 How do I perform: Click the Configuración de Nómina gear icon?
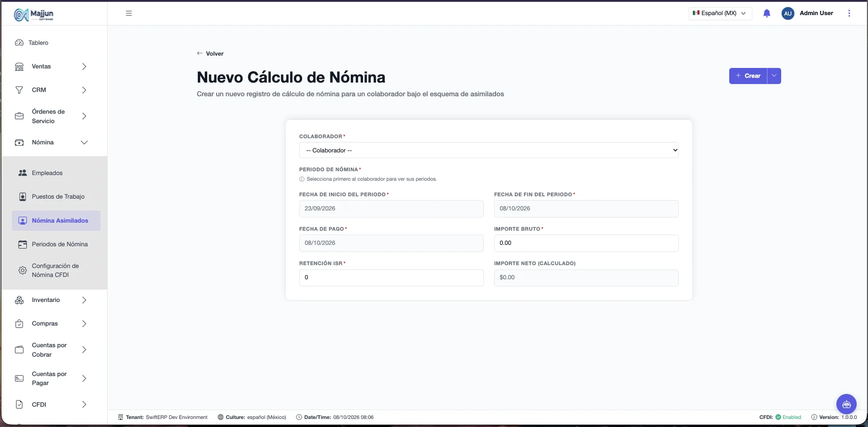pos(22,270)
